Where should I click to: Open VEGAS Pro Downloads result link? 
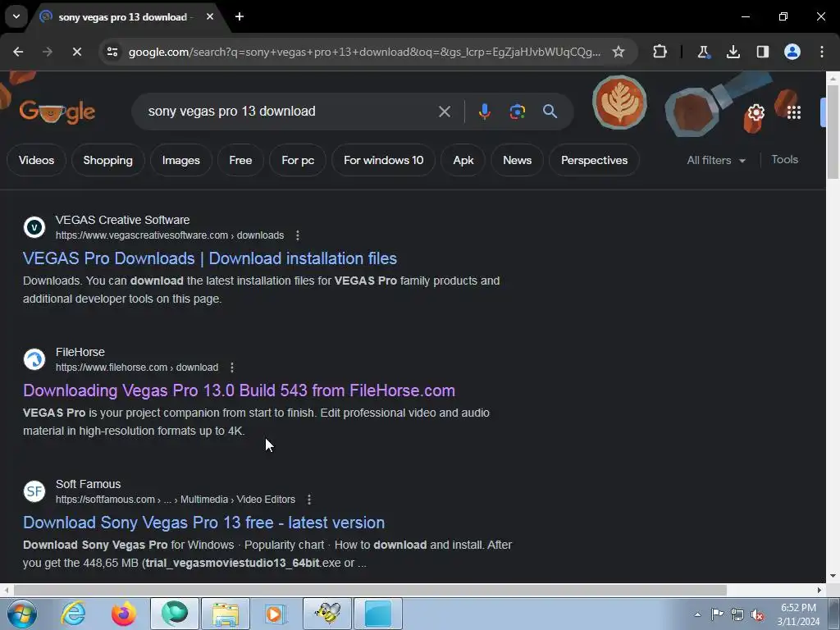(210, 258)
